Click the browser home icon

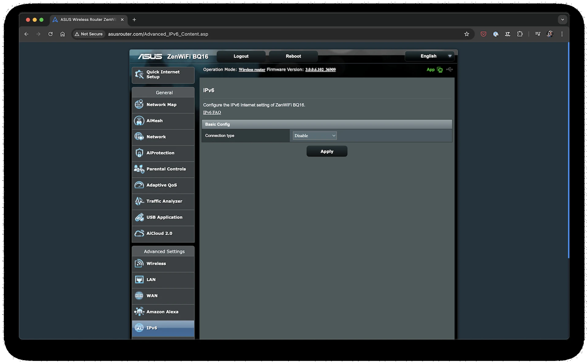(62, 34)
